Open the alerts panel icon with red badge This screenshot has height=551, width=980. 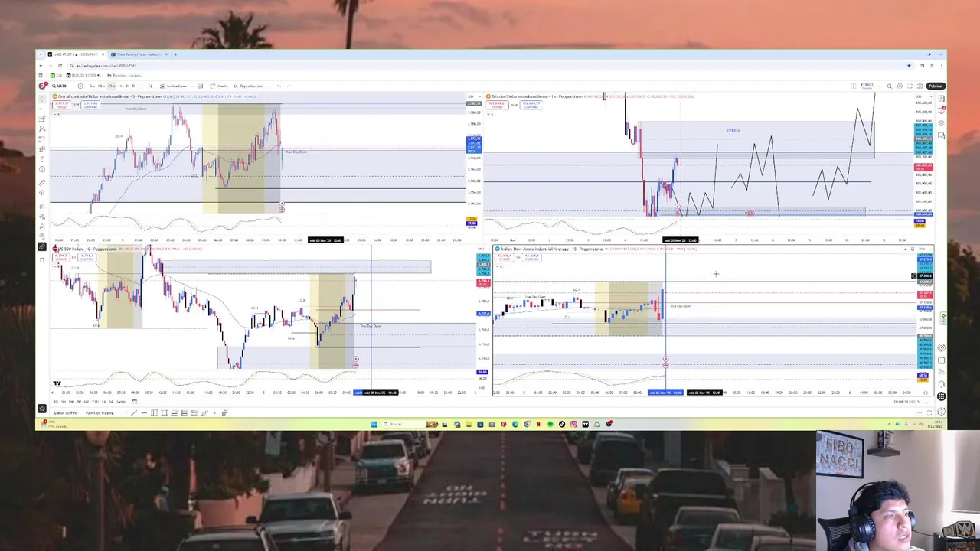942,110
